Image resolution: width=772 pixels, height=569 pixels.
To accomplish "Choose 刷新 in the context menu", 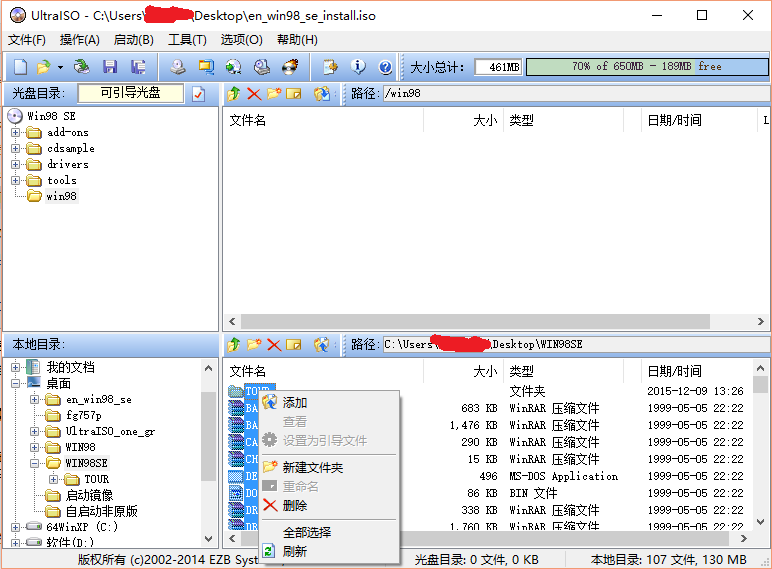I will tap(328, 551).
